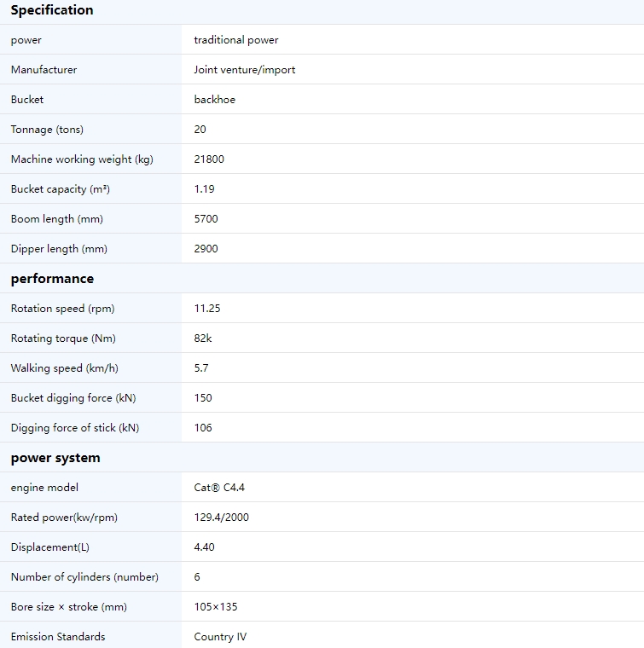The image size is (644, 648).
Task: Select the Emission Standards value Country IV
Action: pos(220,636)
